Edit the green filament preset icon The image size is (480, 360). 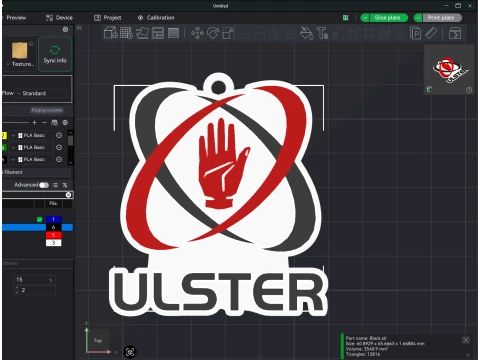[x=59, y=147]
